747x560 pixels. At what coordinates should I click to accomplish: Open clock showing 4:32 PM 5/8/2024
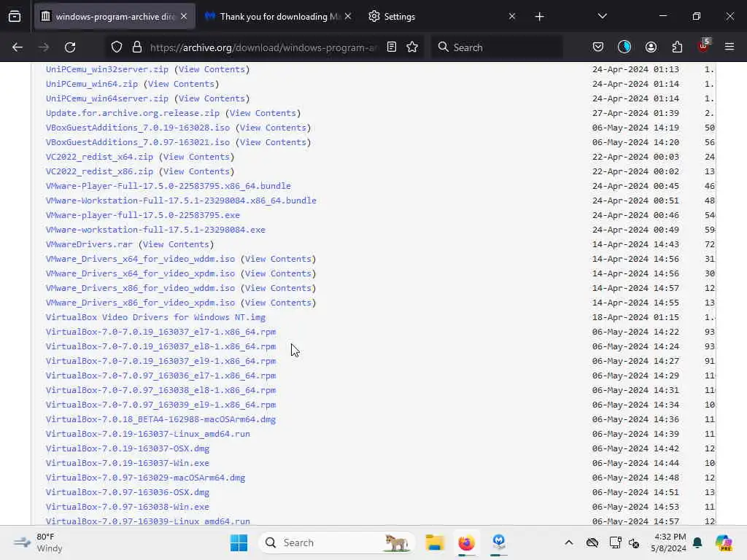point(668,542)
